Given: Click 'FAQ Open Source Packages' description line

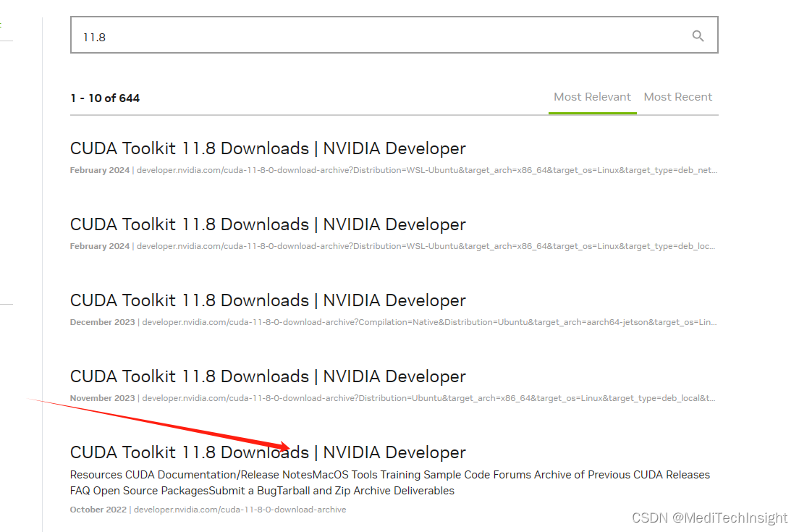Looking at the screenshot, I should point(262,491).
